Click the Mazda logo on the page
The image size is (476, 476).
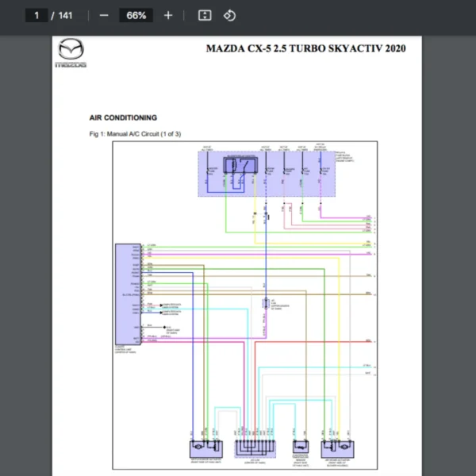click(71, 53)
